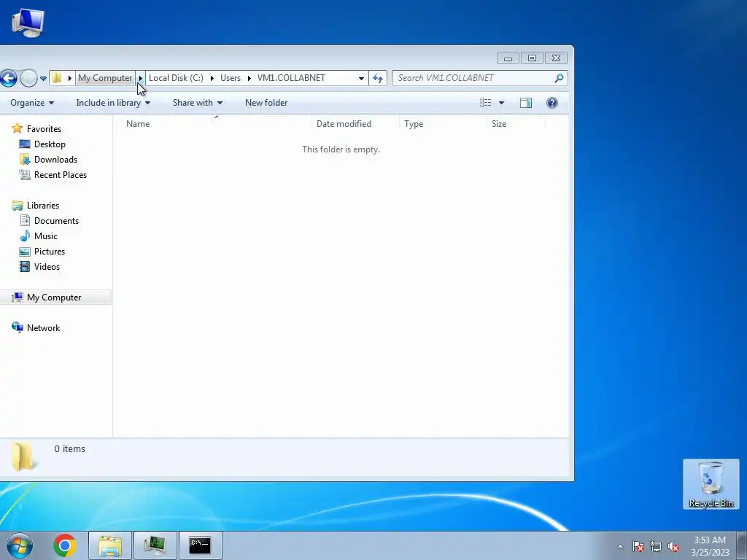Click the muted volume tray icon
747x560 pixels.
tap(673, 547)
